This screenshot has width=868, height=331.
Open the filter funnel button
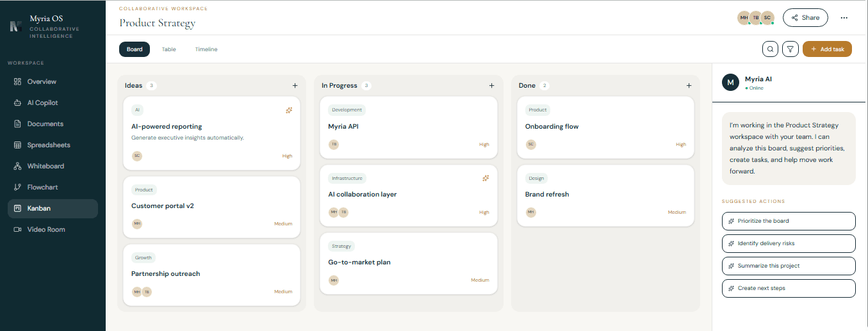pyautogui.click(x=790, y=49)
